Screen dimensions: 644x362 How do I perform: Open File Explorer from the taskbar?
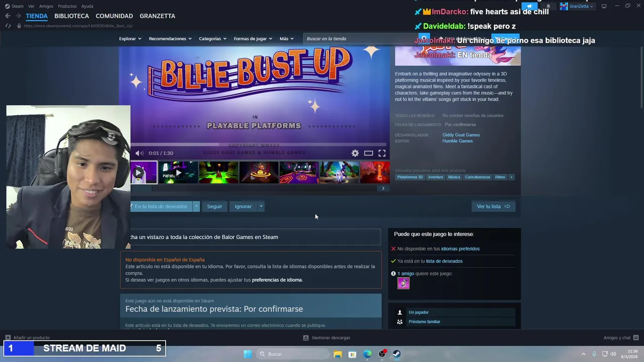click(337, 354)
